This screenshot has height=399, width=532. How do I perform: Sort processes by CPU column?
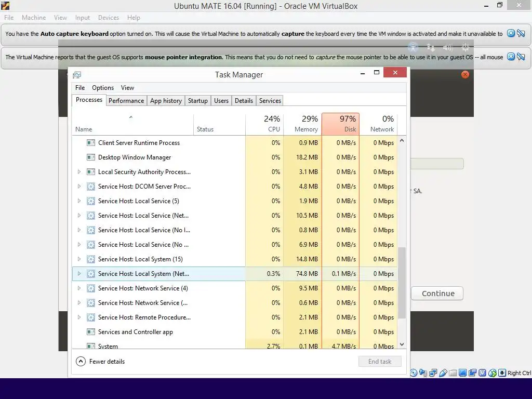point(264,124)
